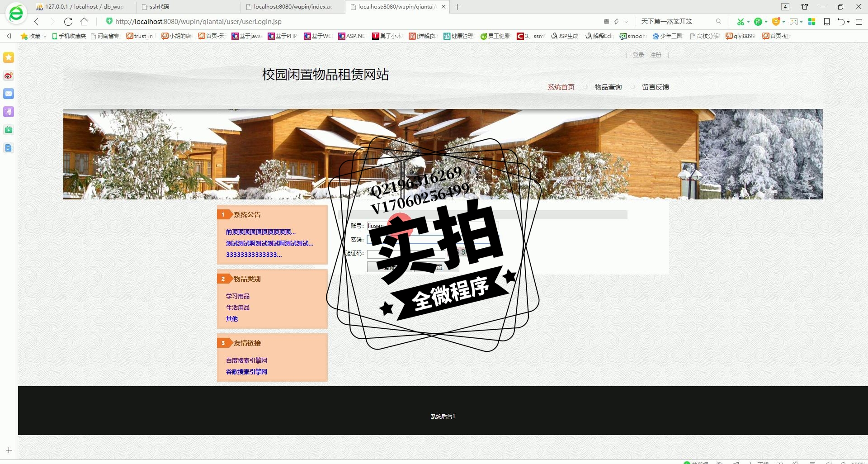The height and width of the screenshot is (464, 868).
Task: Open the smoonr bookmark
Action: 633,36
